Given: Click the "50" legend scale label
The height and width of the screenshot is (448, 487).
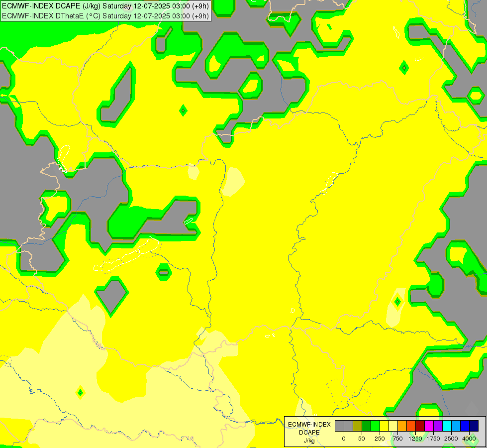Looking at the screenshot, I should (362, 439).
